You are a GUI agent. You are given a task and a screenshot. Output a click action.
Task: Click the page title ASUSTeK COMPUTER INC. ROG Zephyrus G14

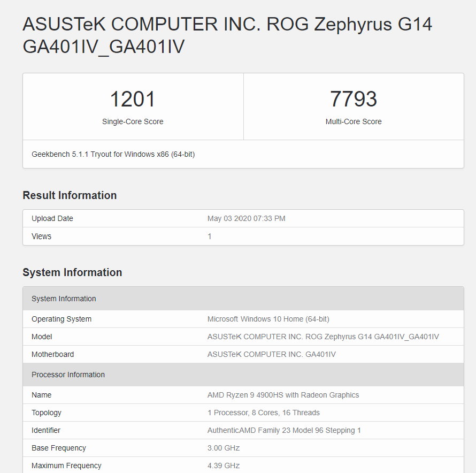[227, 35]
